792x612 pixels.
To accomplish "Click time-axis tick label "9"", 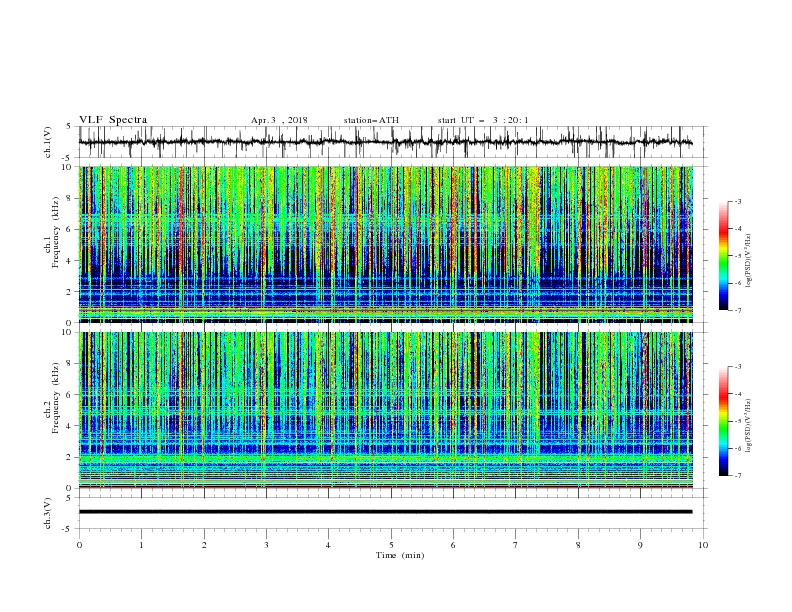I will coord(640,545).
